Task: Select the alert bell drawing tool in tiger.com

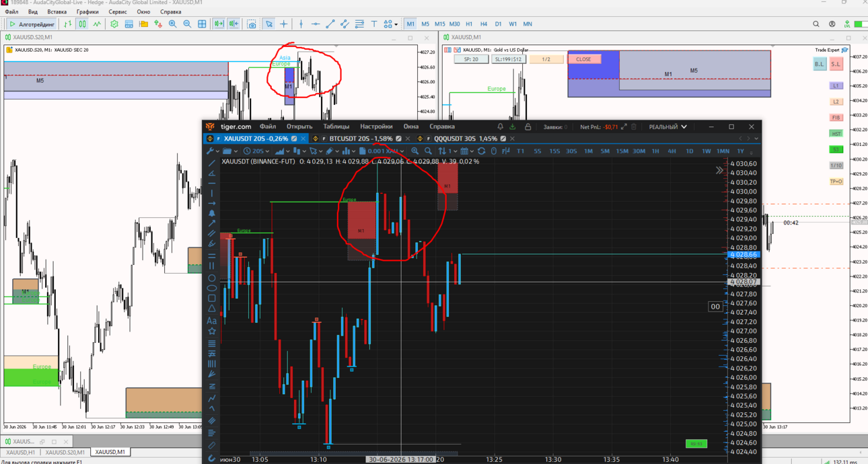Action: [211, 213]
